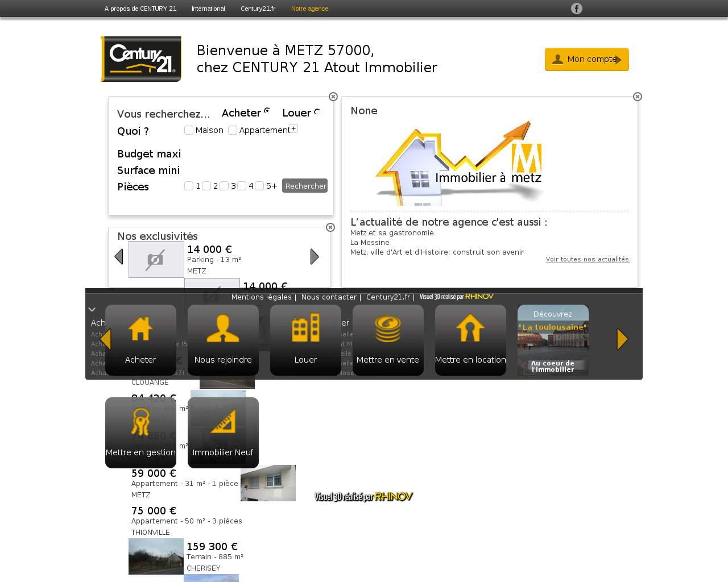Viewport: 728px width, 582px height.
Task: Select the Acheter radio option
Action: coord(267,111)
